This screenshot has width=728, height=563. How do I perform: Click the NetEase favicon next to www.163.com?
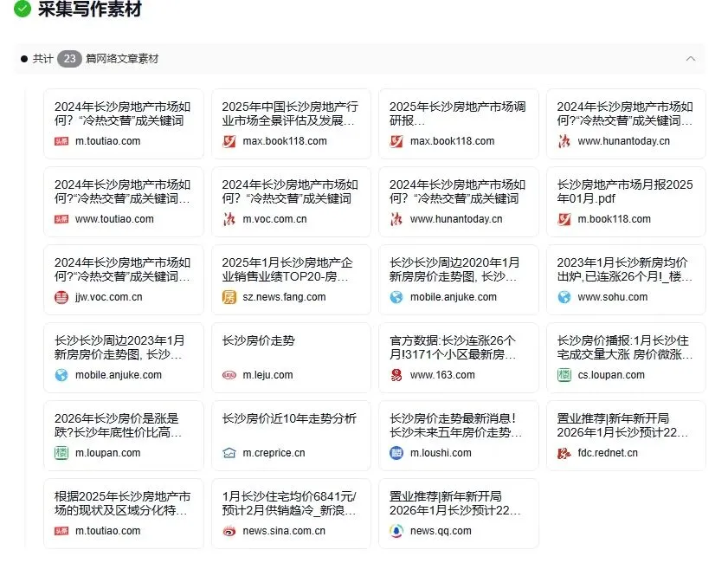coord(396,375)
